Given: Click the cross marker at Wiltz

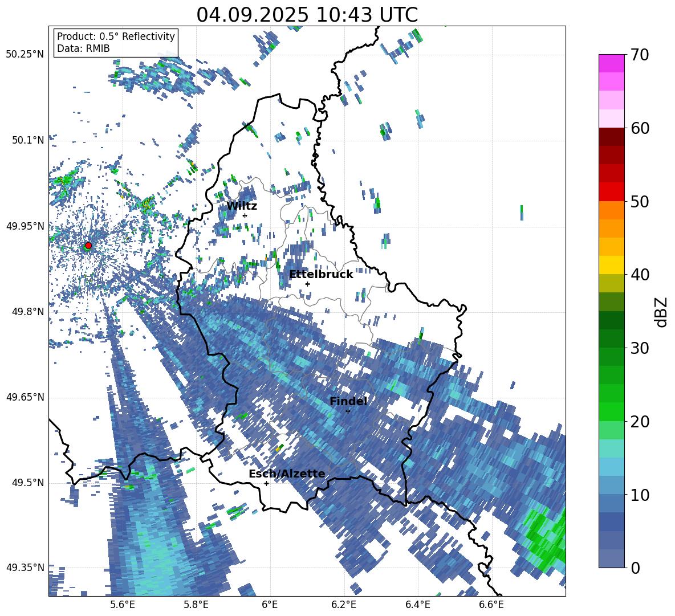Looking at the screenshot, I should pos(245,215).
